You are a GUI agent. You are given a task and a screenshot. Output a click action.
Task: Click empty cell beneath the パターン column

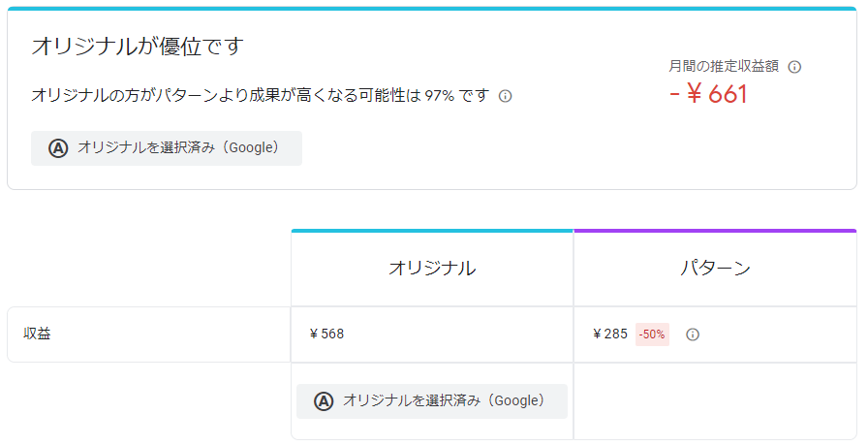coord(715,400)
